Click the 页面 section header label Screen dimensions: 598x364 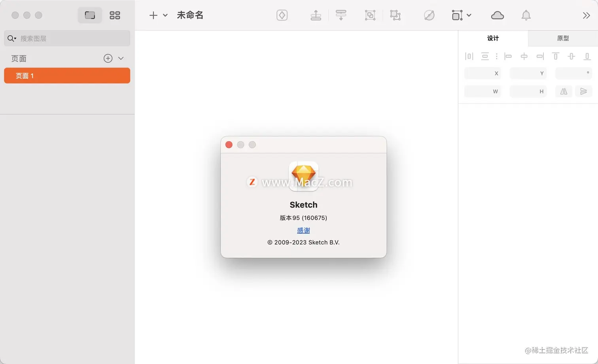(x=19, y=58)
